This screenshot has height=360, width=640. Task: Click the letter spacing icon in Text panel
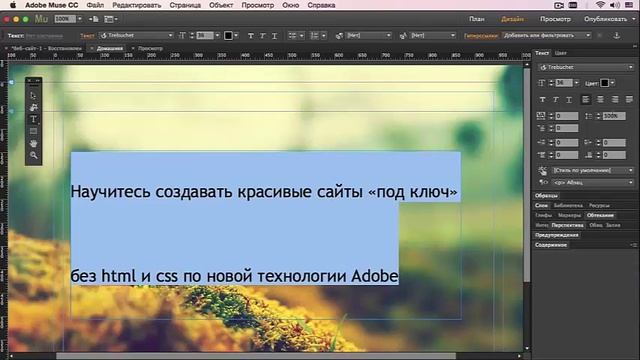point(541,116)
